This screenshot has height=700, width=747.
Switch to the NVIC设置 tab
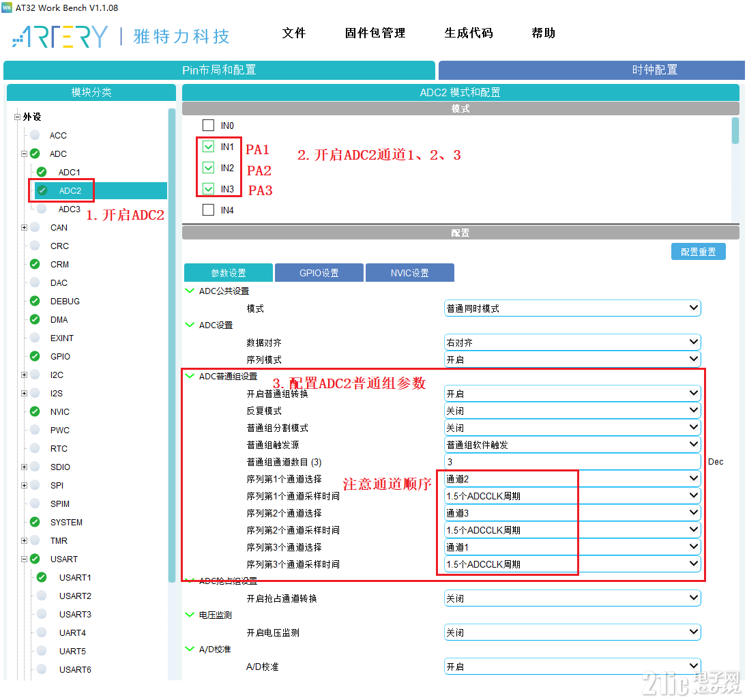point(410,273)
